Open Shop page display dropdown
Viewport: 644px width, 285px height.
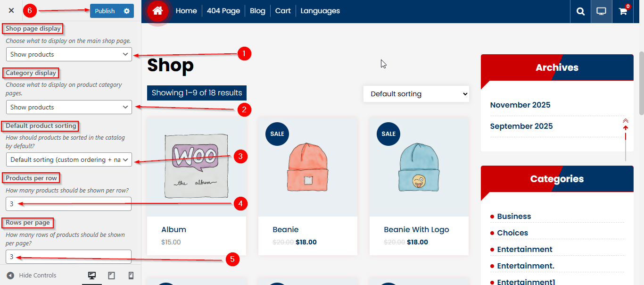point(69,54)
